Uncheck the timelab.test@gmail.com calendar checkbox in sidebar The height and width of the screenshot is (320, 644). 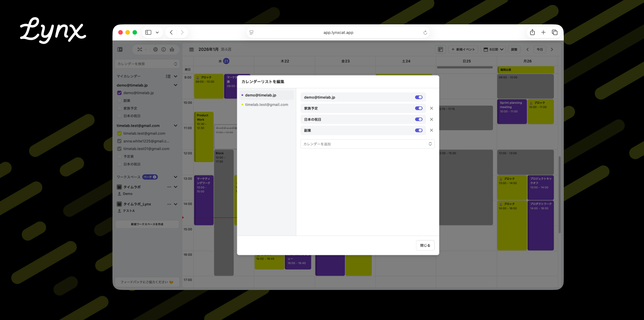[x=120, y=133]
